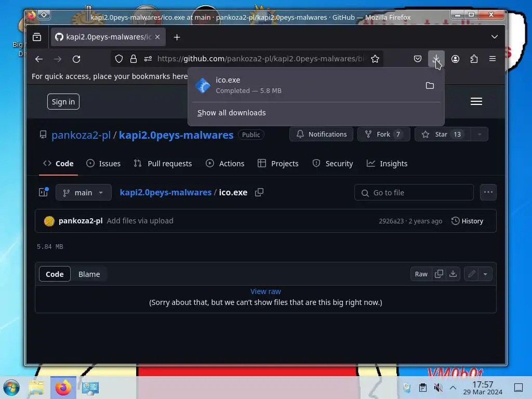Click Firefox taskbar icon
Screen dimensions: 532x399
[63, 388]
